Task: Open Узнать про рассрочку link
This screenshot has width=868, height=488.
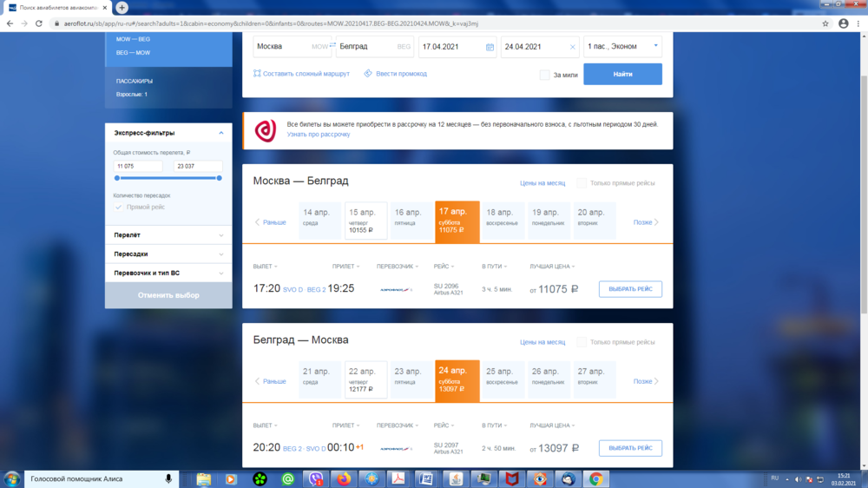Action: coord(319,135)
